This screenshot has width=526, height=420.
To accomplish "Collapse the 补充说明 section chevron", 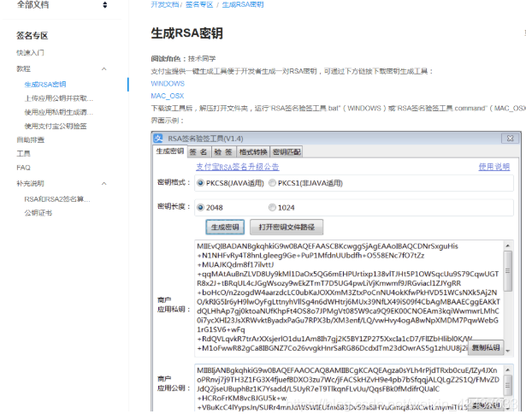I will pos(104,184).
